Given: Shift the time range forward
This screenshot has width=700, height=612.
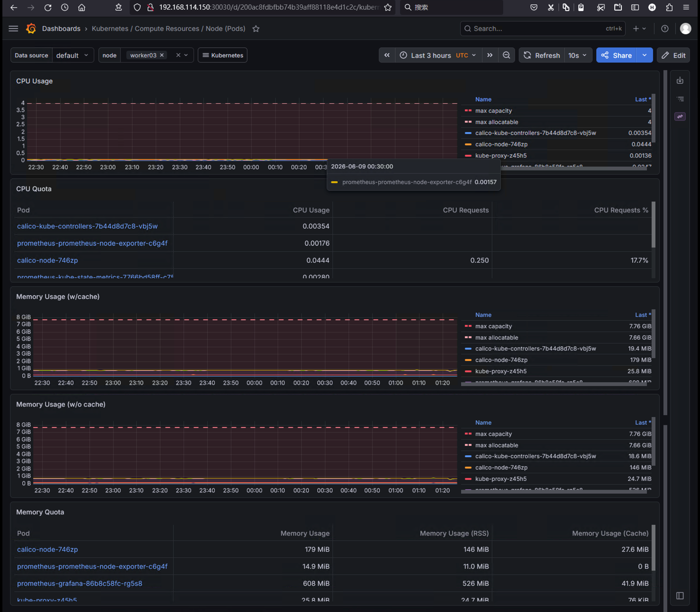Looking at the screenshot, I should [490, 55].
